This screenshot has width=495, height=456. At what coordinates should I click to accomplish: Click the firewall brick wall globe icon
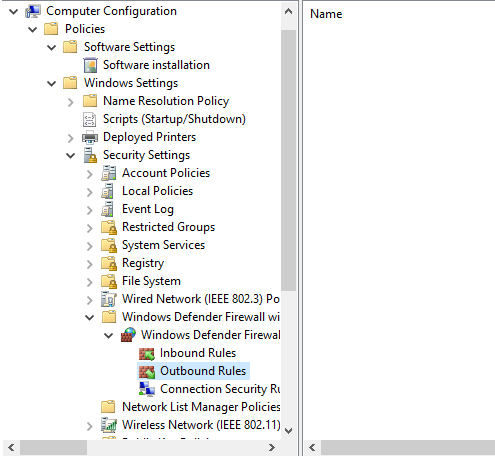(x=128, y=335)
